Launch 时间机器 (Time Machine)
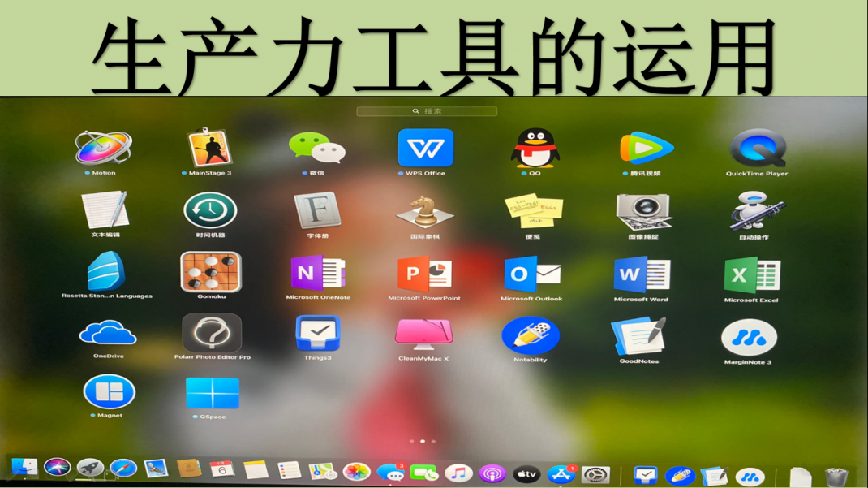This screenshot has width=868, height=488. point(210,210)
